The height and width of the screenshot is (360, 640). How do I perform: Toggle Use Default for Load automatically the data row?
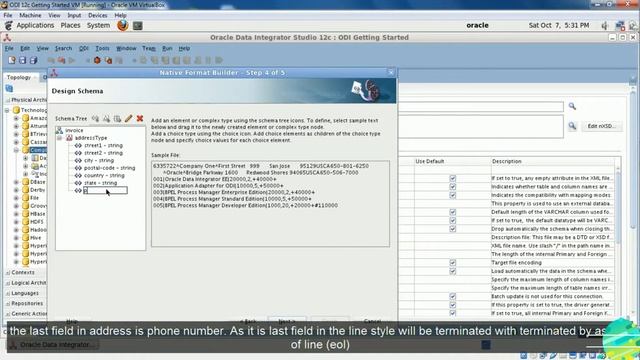tap(453, 271)
